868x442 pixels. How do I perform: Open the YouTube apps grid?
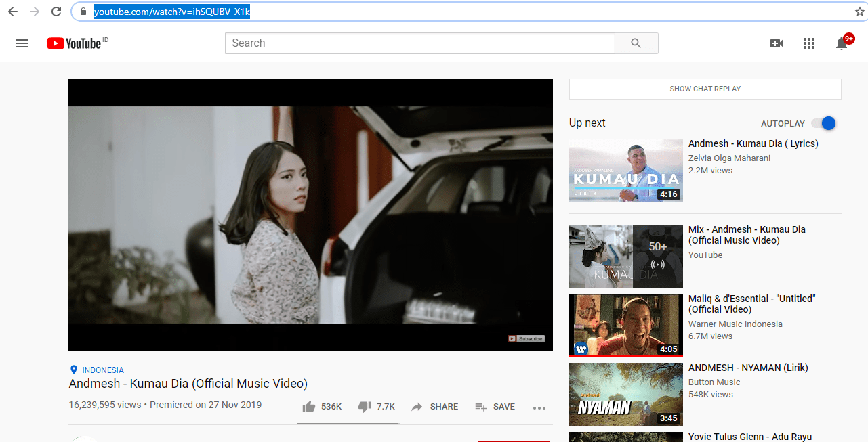click(x=808, y=43)
